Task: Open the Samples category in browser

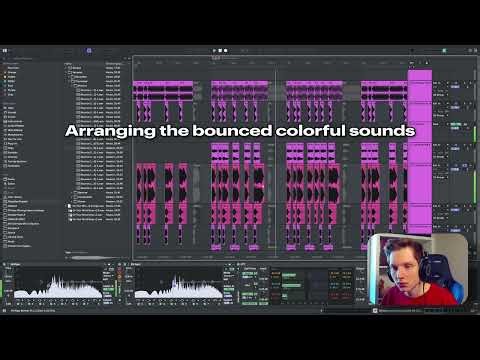Action: (x=11, y=152)
